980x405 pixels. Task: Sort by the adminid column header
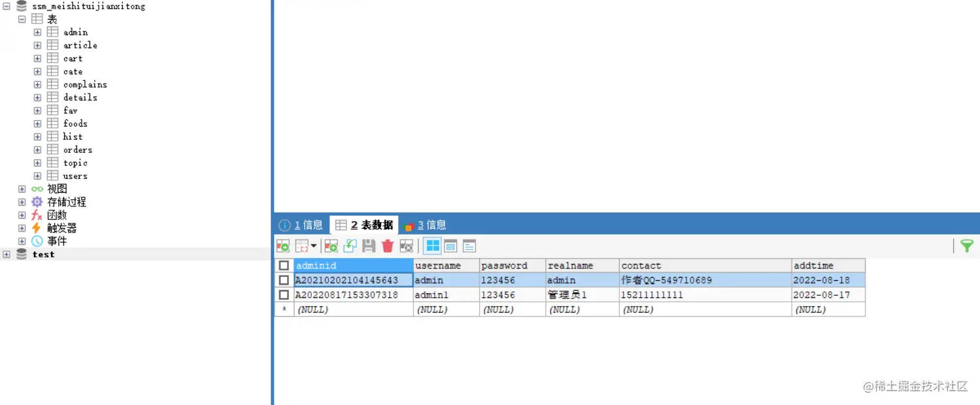point(354,265)
